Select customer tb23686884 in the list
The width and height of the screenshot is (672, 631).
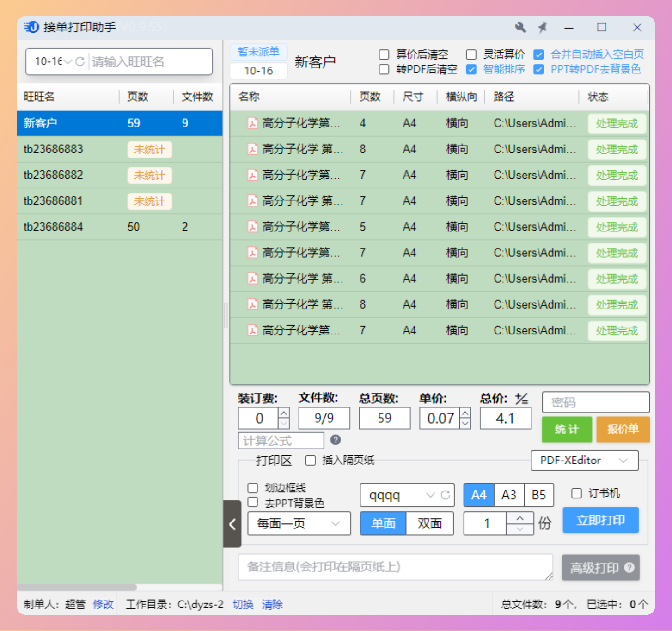pyautogui.click(x=53, y=227)
